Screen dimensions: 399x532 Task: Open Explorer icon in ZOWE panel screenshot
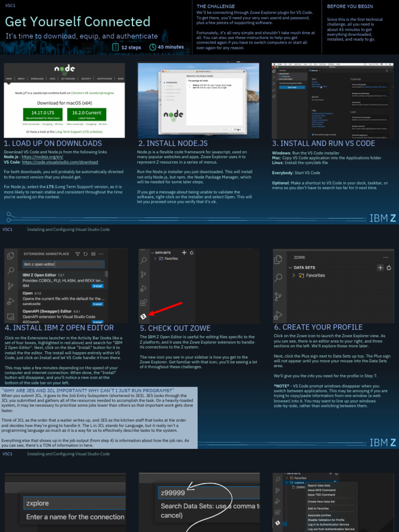278,260
